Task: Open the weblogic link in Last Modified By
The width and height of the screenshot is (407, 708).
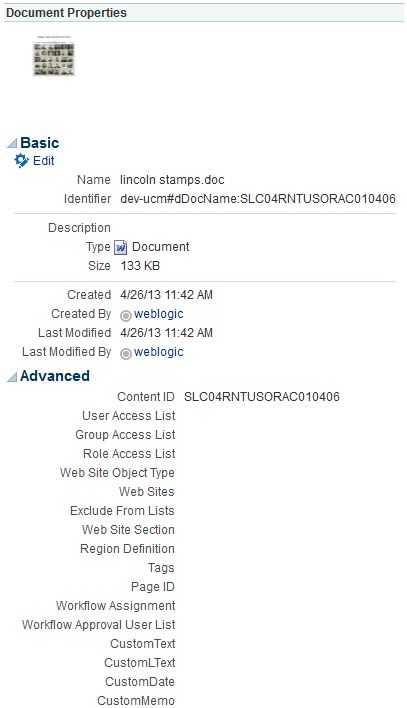Action: coord(159,352)
